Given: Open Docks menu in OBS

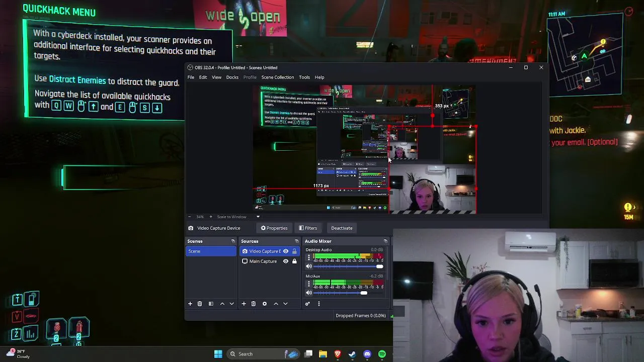Looking at the screenshot, I should point(232,77).
